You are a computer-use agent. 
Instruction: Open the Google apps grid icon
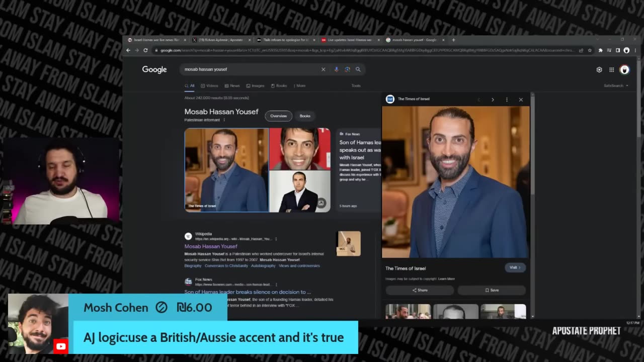tap(611, 70)
